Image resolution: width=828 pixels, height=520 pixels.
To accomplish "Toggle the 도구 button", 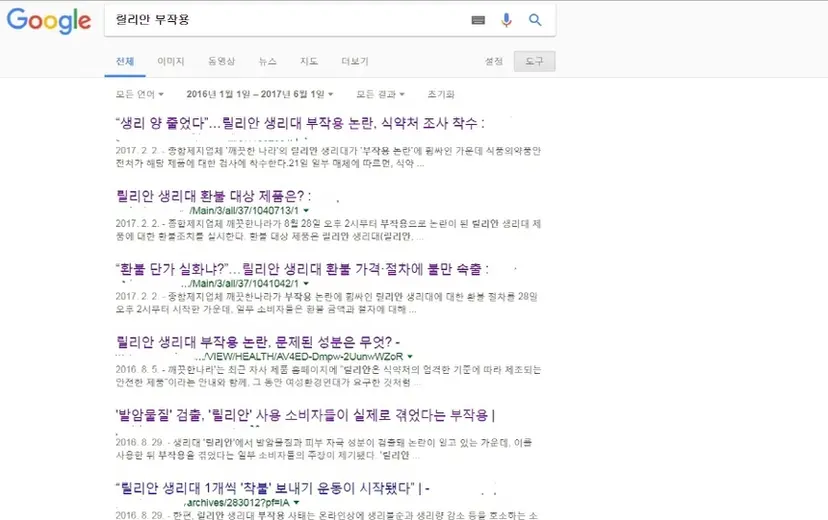I will 534,61.
